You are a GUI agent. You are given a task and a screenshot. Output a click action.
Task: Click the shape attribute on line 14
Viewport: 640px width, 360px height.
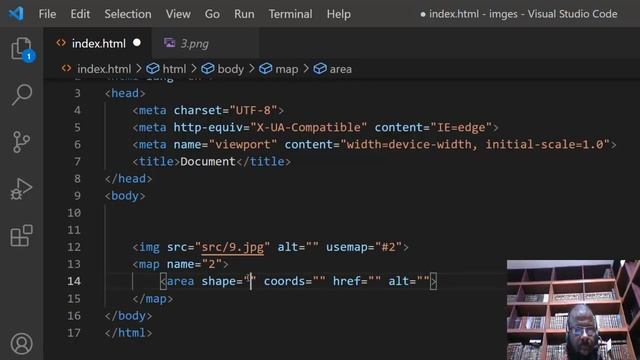tap(218, 281)
